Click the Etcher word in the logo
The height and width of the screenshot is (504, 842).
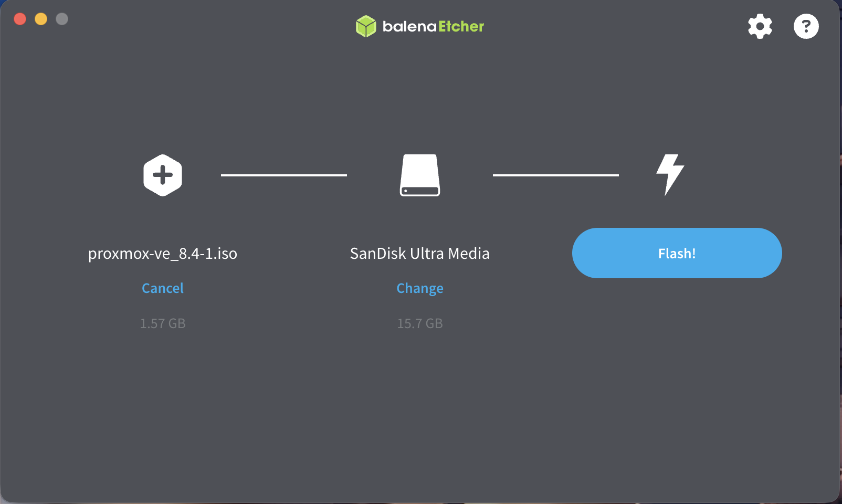point(461,26)
